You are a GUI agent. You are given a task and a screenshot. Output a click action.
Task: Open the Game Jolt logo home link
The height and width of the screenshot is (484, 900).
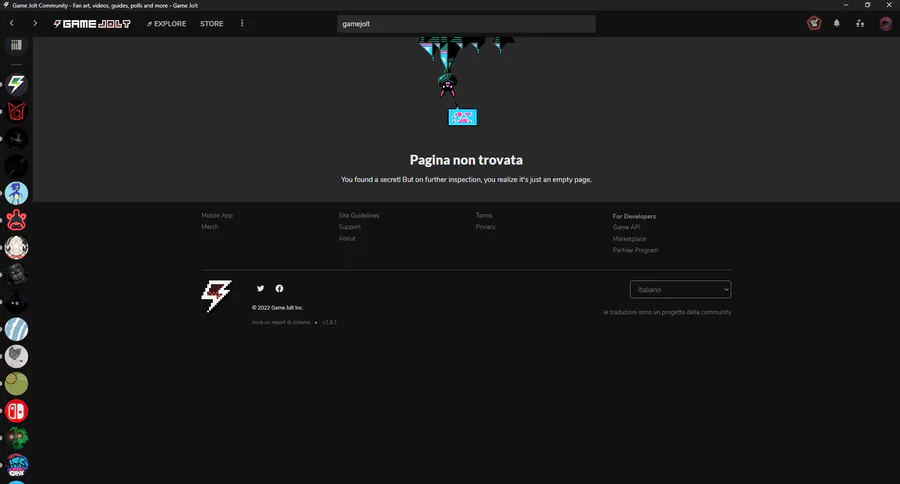(x=92, y=24)
